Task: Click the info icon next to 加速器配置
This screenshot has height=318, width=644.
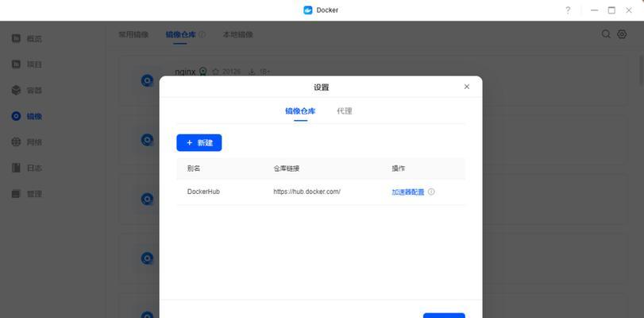Action: tap(431, 192)
